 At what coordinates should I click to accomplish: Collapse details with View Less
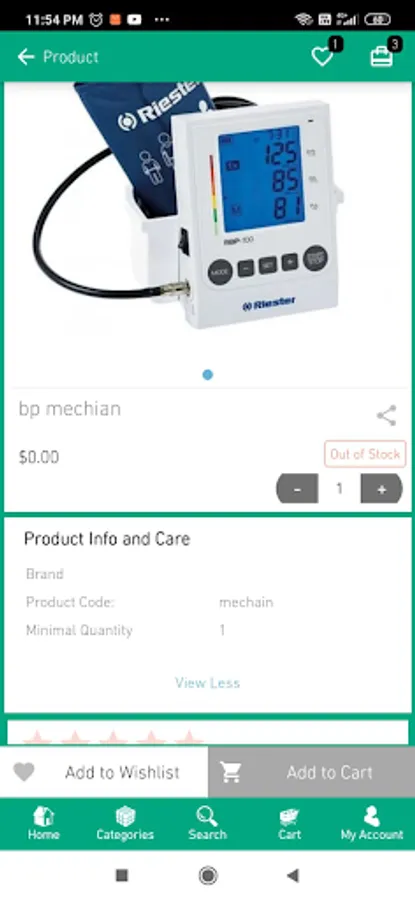coord(207,682)
